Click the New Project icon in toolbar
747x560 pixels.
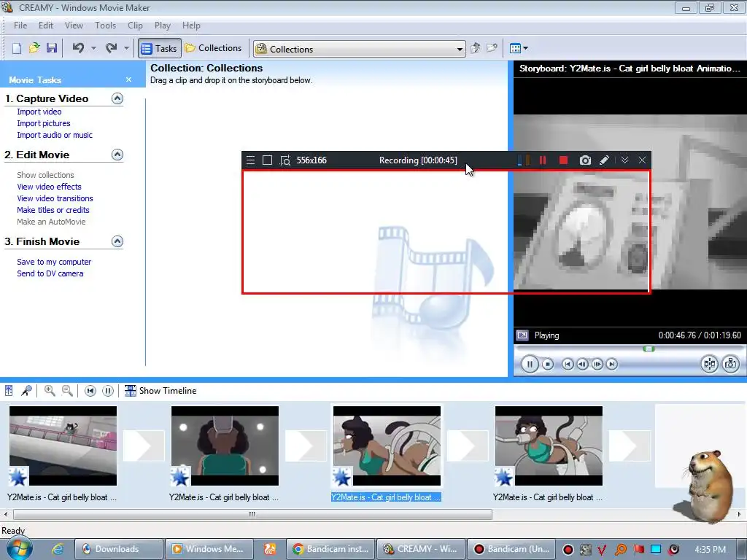pos(17,48)
